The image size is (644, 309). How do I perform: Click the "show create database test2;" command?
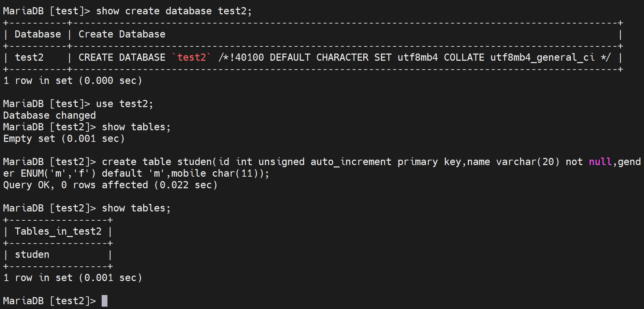pyautogui.click(x=174, y=11)
